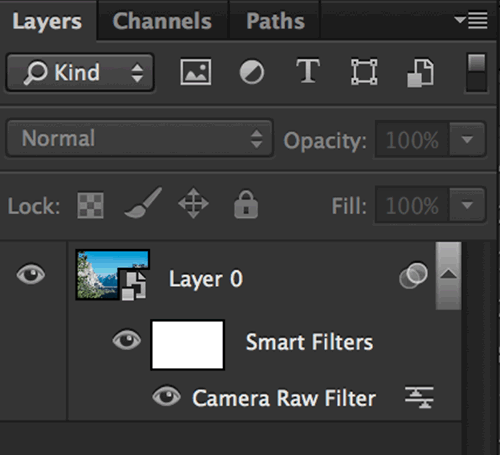Lock image pixels brush icon
The image size is (500, 455).
(x=143, y=203)
